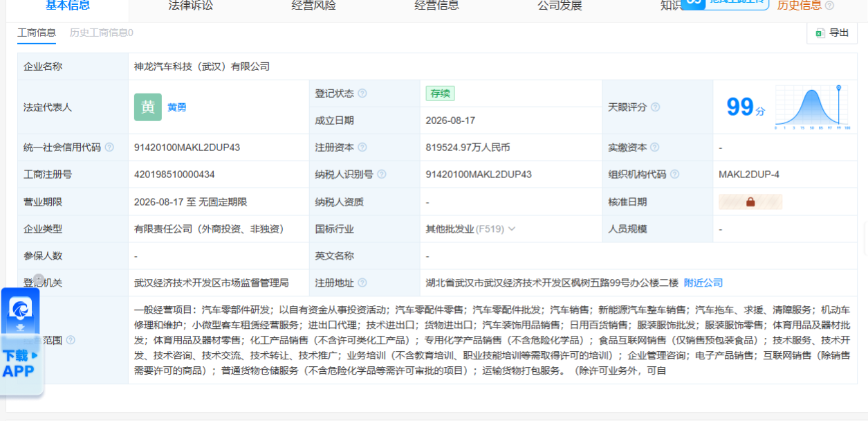Click the green 黄 avatar of legal representative
The width and height of the screenshot is (868, 421).
(148, 107)
